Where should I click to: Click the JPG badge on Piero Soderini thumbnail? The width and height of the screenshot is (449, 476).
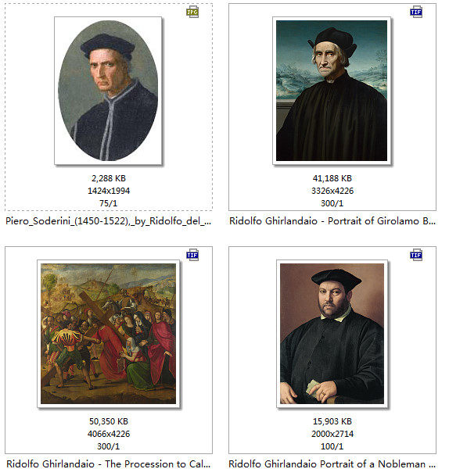(x=192, y=12)
